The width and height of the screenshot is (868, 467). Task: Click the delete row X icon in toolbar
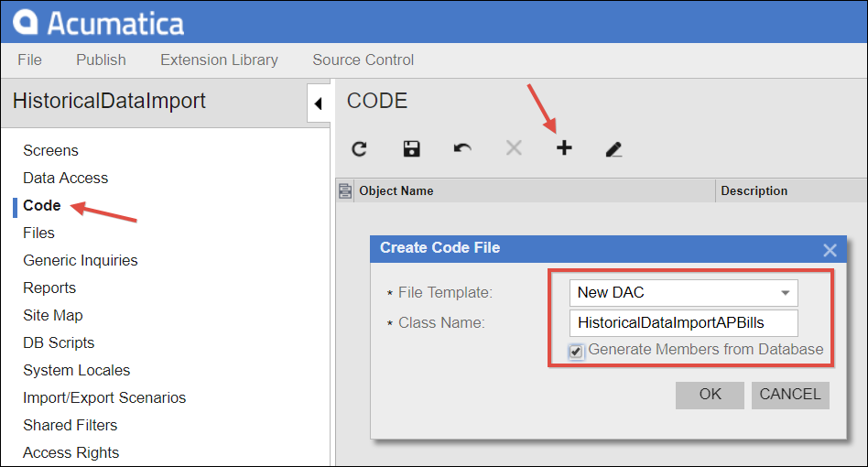514,147
